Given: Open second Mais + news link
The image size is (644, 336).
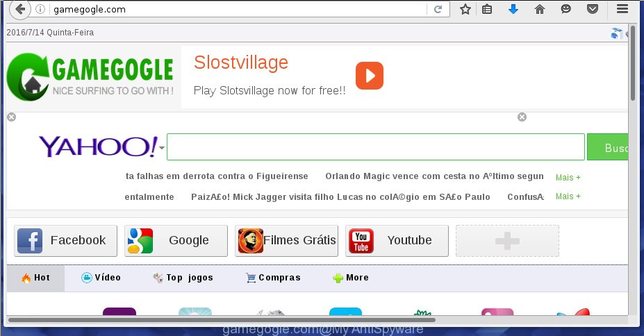Looking at the screenshot, I should tap(568, 196).
